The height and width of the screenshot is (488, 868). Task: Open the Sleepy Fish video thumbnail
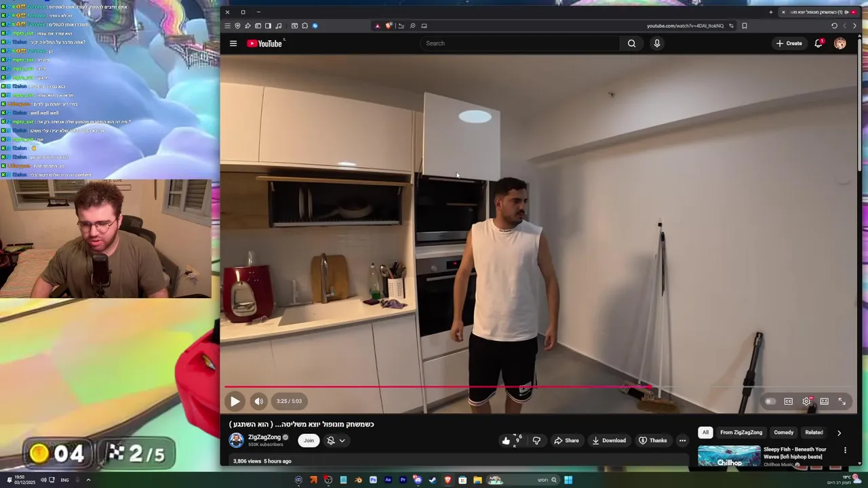tap(729, 456)
